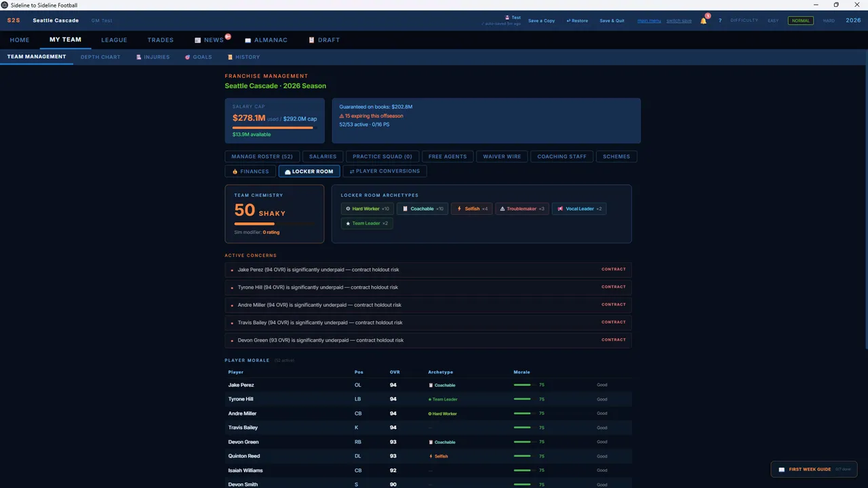Click the Draft clipboard icon
868x488 pixels.
(312, 40)
